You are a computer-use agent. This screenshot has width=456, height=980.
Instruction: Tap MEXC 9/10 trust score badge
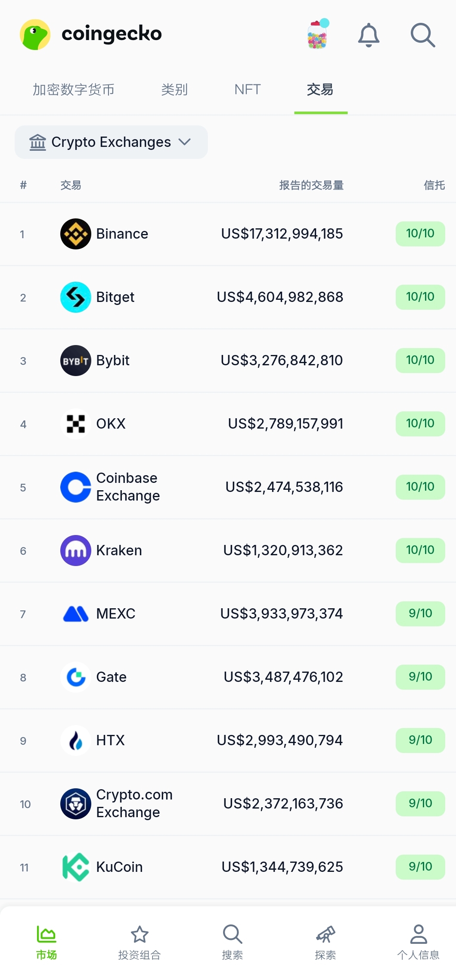pos(420,613)
